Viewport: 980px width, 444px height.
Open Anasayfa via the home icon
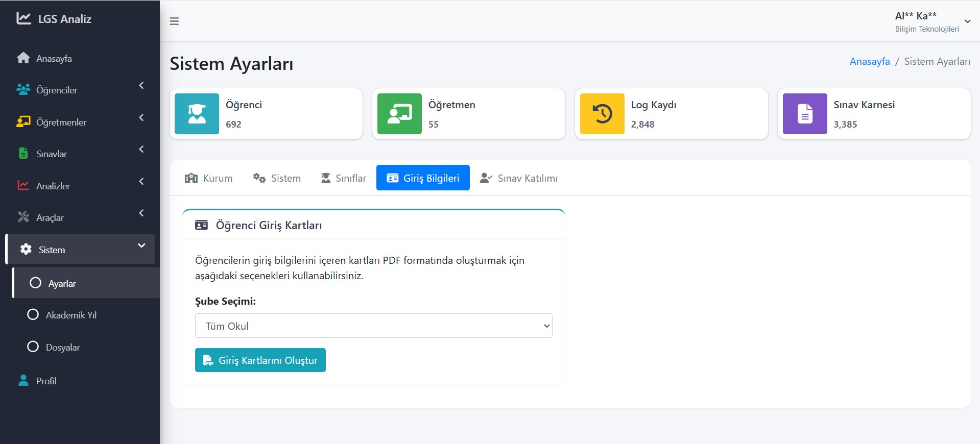coord(23,58)
